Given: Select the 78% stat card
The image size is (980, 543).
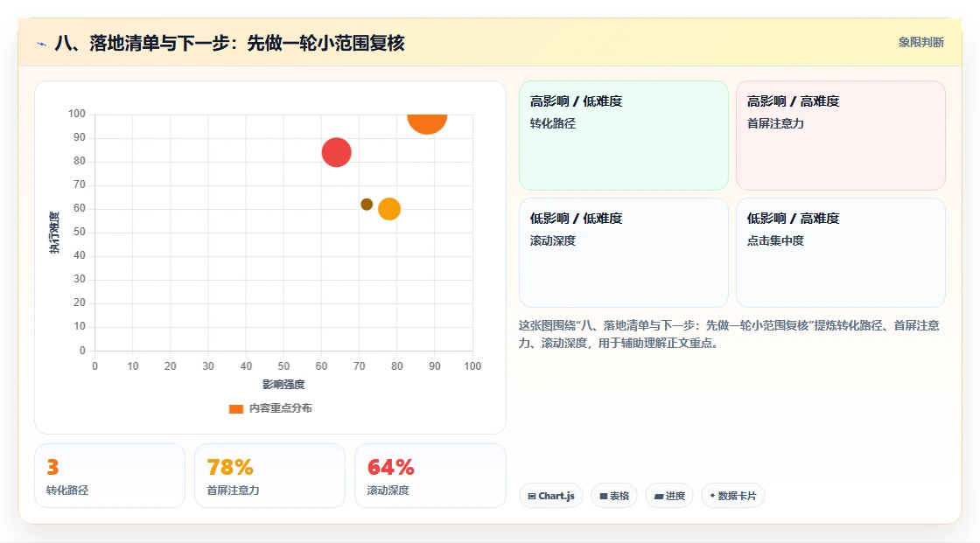Looking at the screenshot, I should pyautogui.click(x=270, y=476).
